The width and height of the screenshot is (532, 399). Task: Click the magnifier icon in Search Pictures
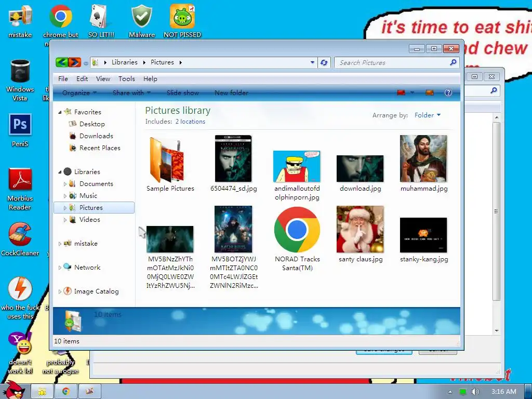click(x=453, y=62)
